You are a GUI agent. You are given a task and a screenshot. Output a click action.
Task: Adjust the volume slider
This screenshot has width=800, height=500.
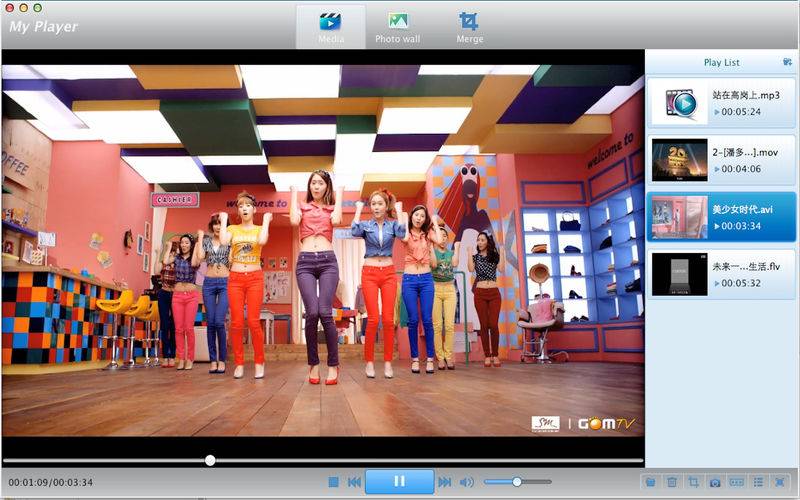tap(517, 482)
